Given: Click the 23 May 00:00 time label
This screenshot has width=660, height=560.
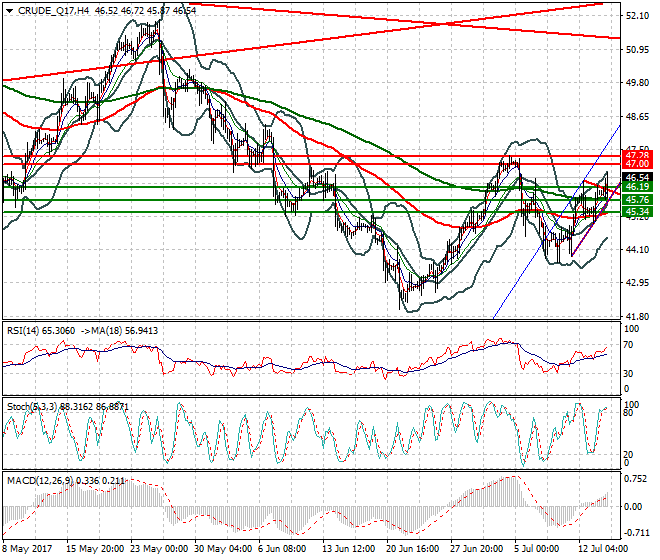Looking at the screenshot, I should pos(159,549).
